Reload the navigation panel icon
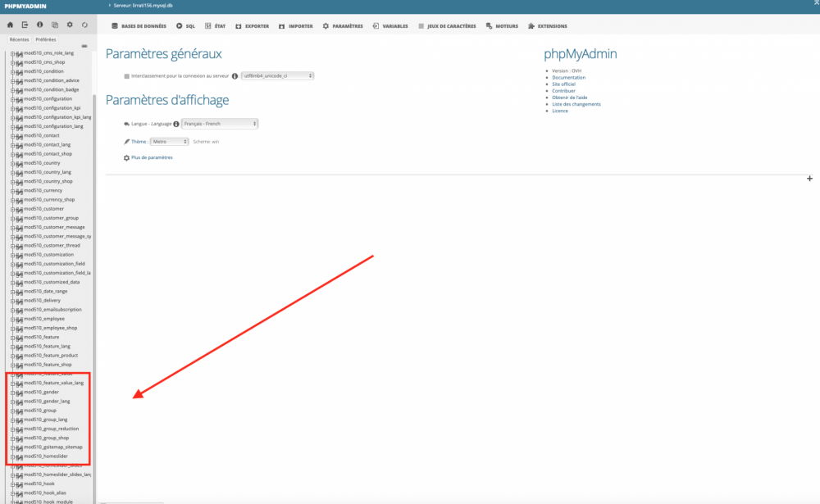 84,25
